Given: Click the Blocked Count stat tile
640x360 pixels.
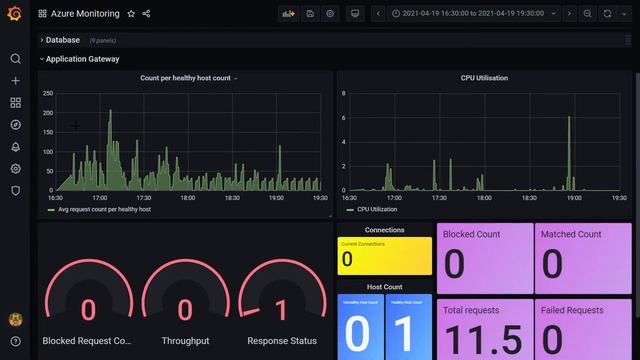Looking at the screenshot, I should click(485, 258).
